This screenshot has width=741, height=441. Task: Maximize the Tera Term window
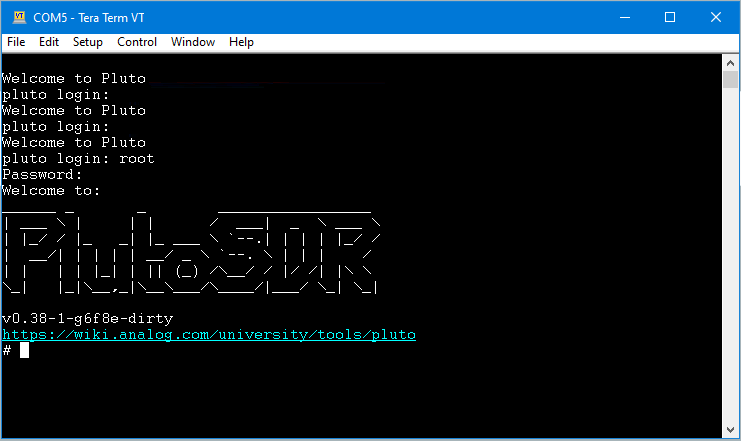671,17
